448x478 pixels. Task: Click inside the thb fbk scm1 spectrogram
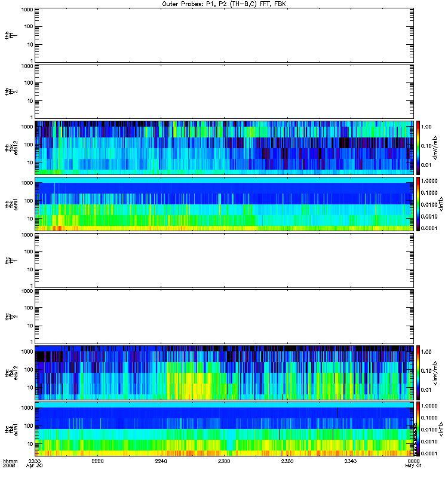coord(225,204)
